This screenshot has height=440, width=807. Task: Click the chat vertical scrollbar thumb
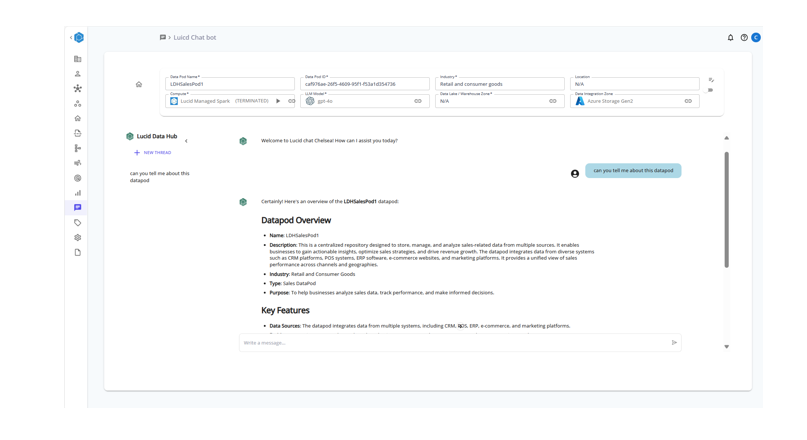727,209
